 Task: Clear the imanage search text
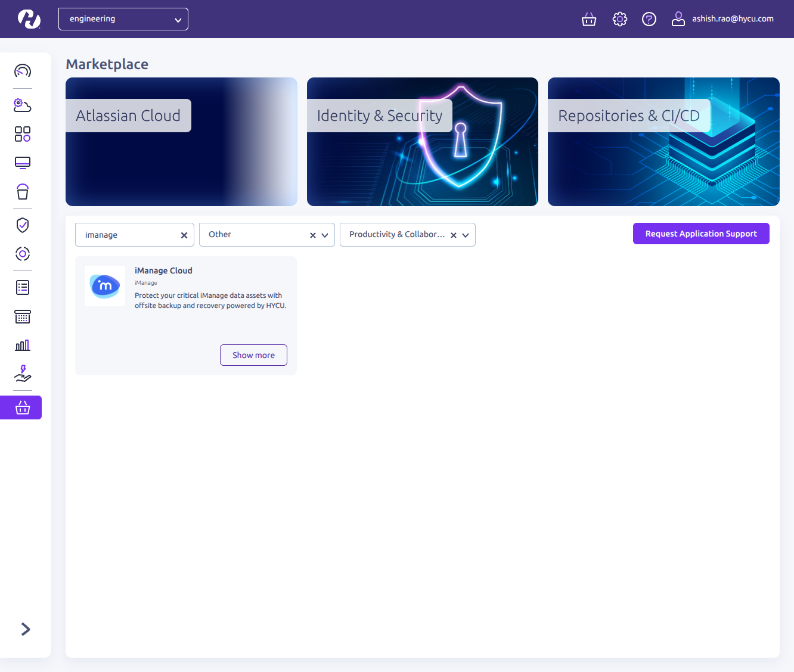click(x=184, y=235)
